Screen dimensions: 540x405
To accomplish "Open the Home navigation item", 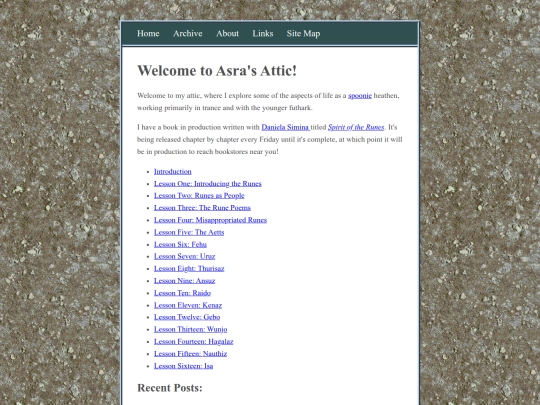I will tap(148, 33).
